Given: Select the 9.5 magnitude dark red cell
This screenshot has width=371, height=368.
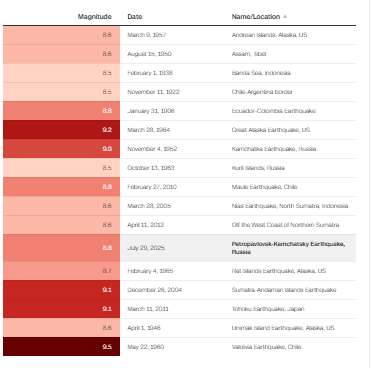Looking at the screenshot, I should click(x=61, y=347).
